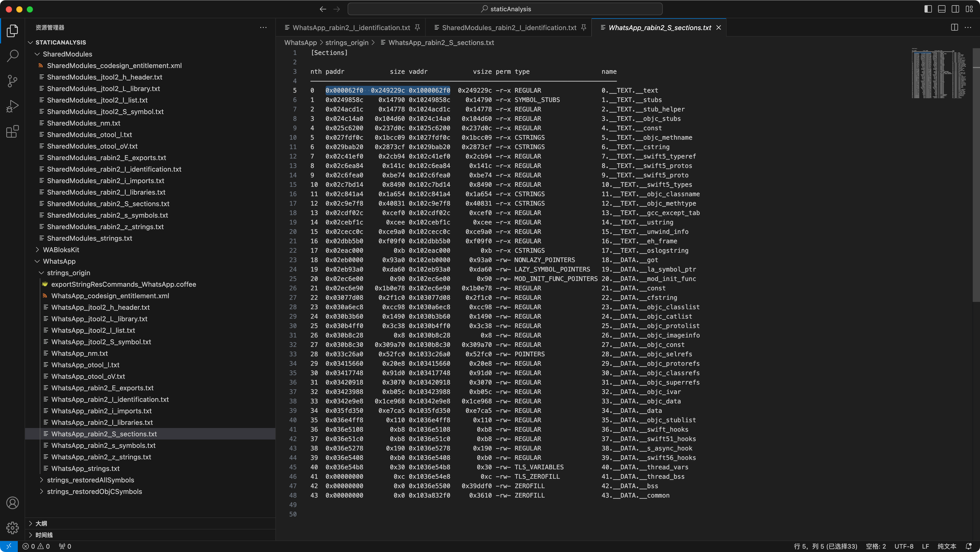Change end of line via LF status item
The height and width of the screenshot is (552, 980).
925,546
